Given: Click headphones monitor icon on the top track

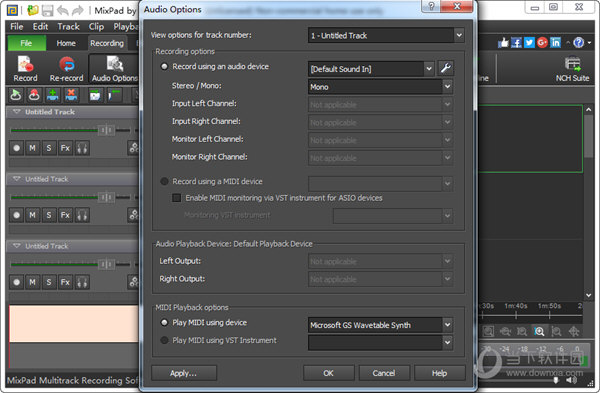Looking at the screenshot, I should click(x=82, y=148).
